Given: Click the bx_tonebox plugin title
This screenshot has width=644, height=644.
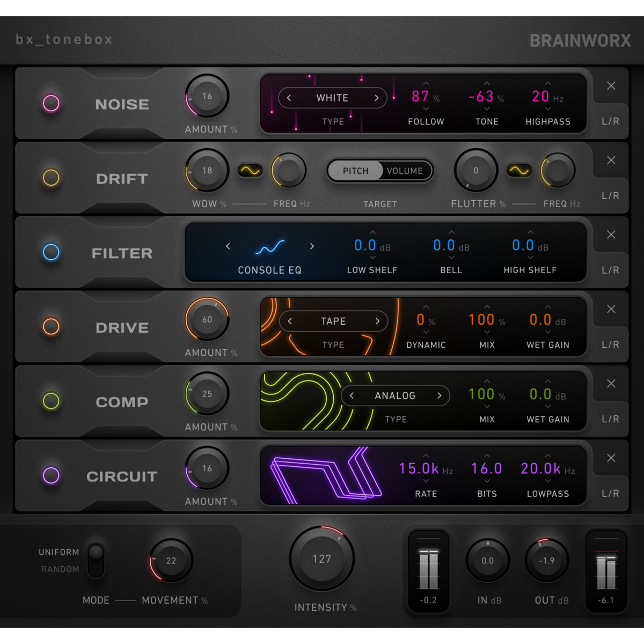Looking at the screenshot, I should point(64,40).
